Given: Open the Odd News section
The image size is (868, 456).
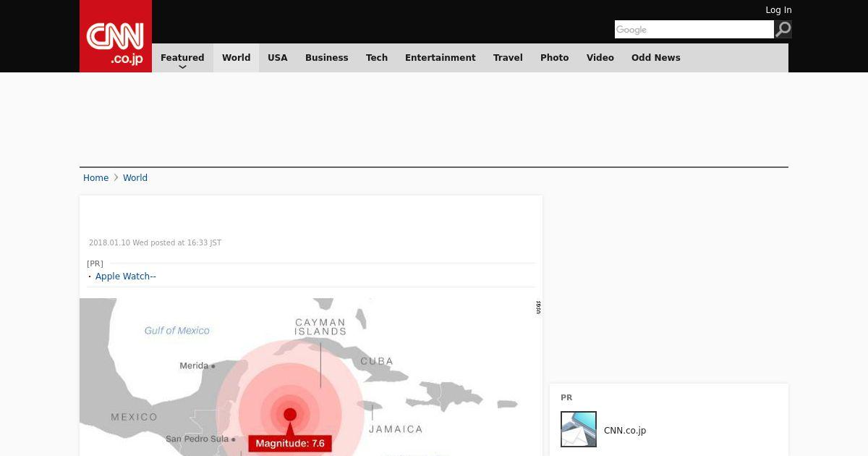Looking at the screenshot, I should [656, 58].
